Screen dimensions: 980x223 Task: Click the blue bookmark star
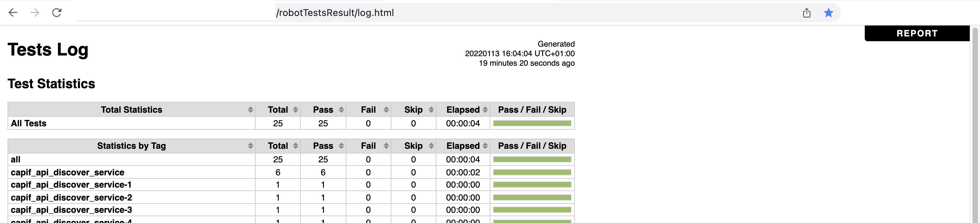[828, 13]
